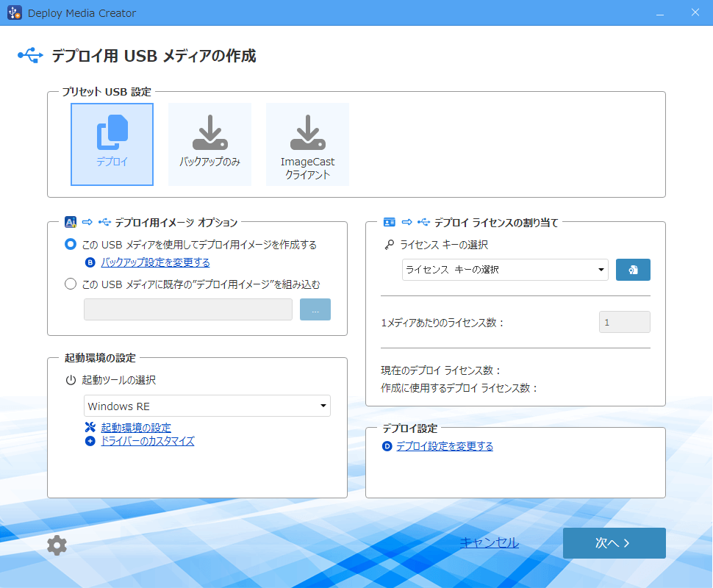Click the キャンセル link
Image resolution: width=713 pixels, height=588 pixels.
coord(489,543)
